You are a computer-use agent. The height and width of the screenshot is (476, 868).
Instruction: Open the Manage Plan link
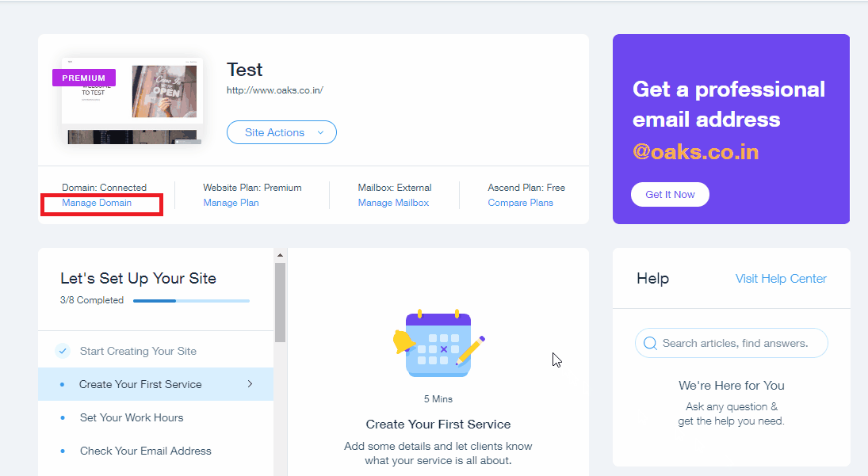[x=231, y=203]
